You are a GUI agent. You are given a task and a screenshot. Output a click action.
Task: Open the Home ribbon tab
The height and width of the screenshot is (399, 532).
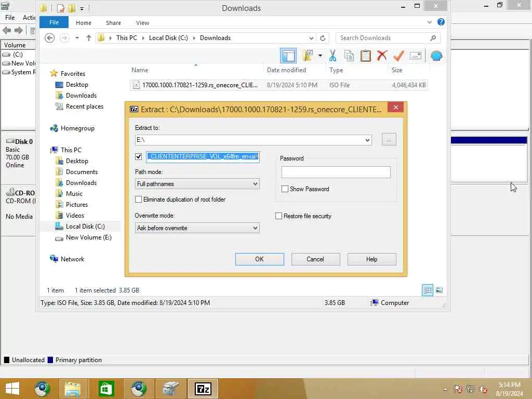[84, 23]
